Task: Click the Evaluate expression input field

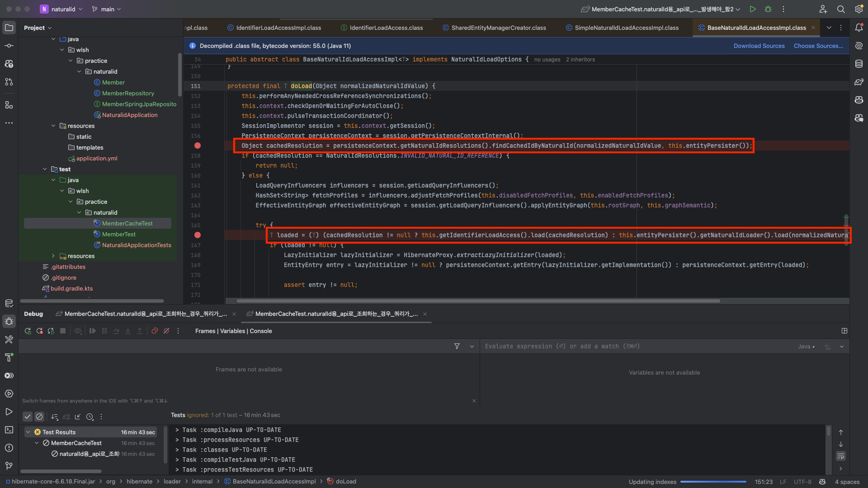Action: point(637,347)
